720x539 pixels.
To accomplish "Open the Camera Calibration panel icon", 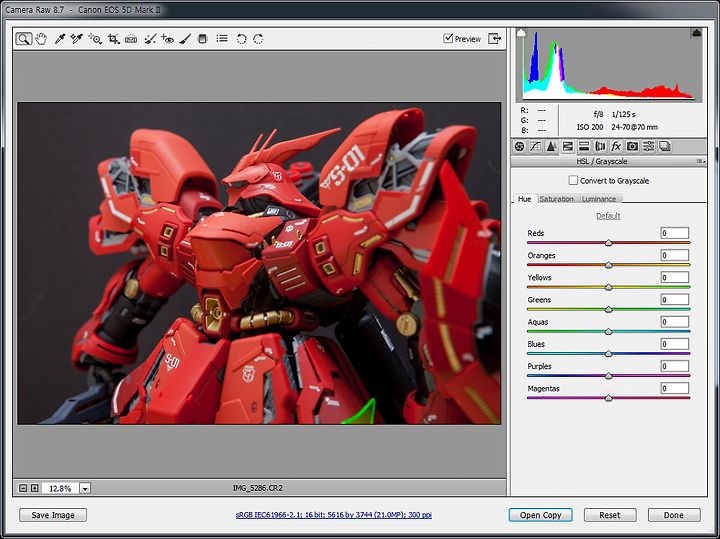I will 632,146.
